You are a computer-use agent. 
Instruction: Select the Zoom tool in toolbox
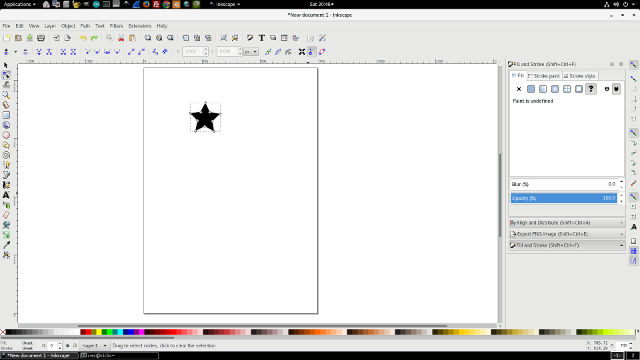6,95
